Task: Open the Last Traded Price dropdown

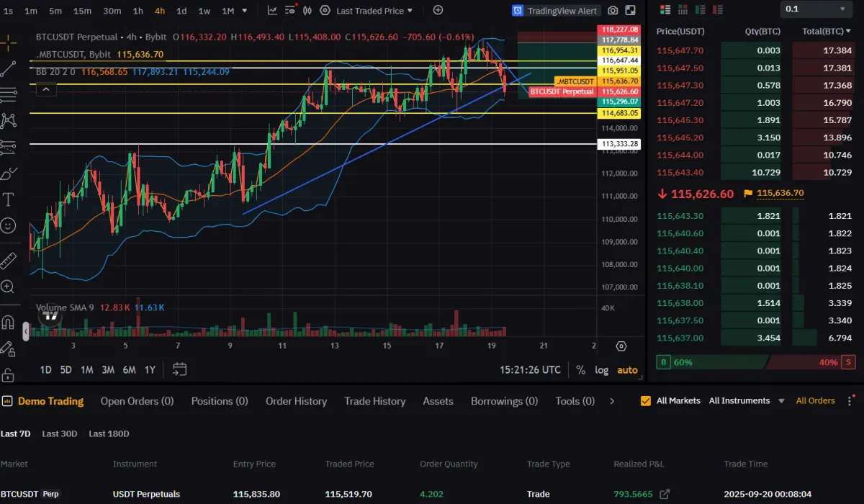Action: tap(375, 11)
